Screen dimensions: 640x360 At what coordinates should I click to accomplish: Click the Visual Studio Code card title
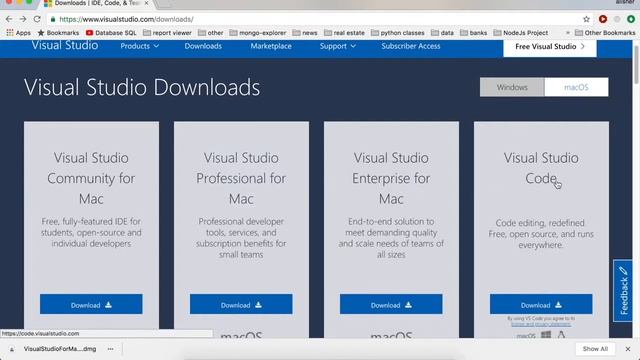click(x=541, y=168)
